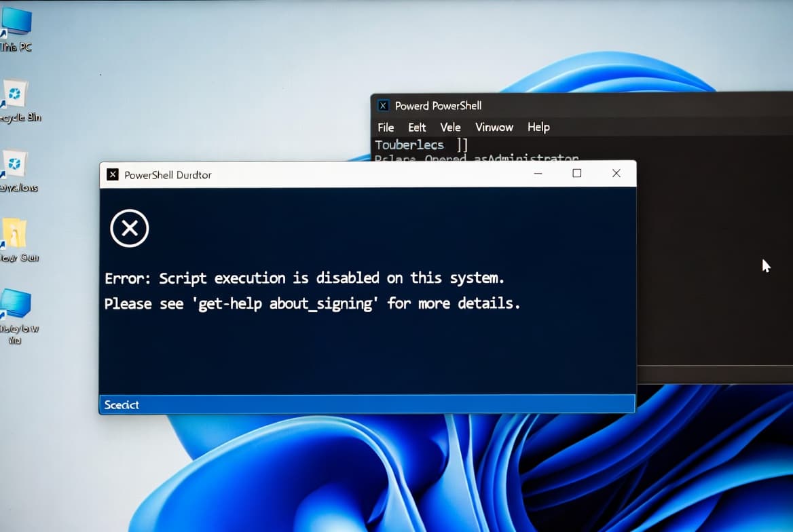Open the Help menu in Powerd PowerShell

[x=538, y=128]
